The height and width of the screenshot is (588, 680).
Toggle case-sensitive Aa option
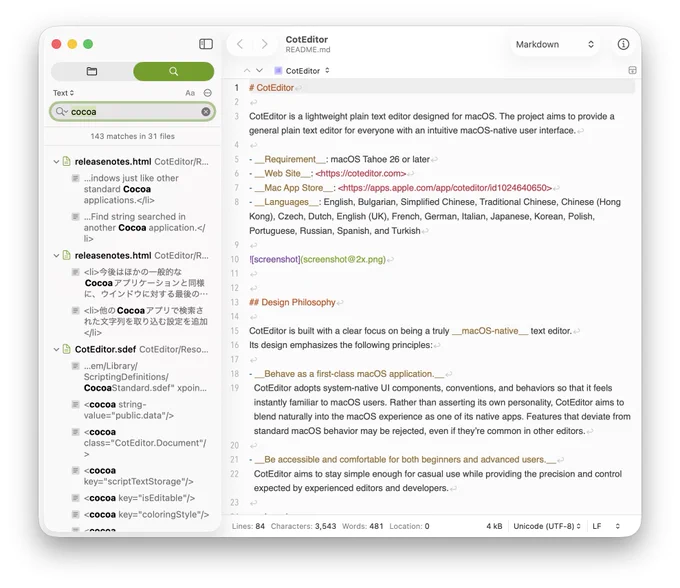(190, 93)
